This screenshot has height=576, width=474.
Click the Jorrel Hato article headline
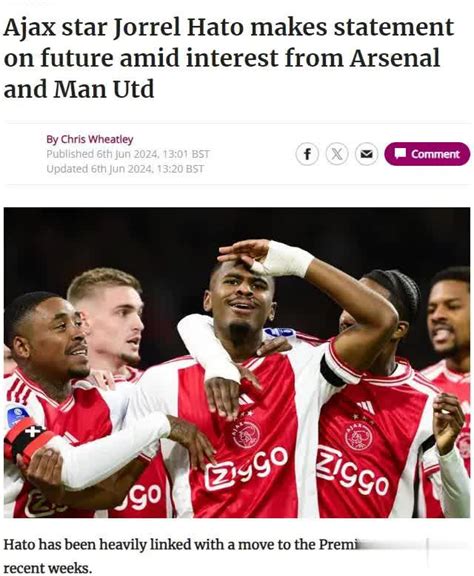[229, 58]
